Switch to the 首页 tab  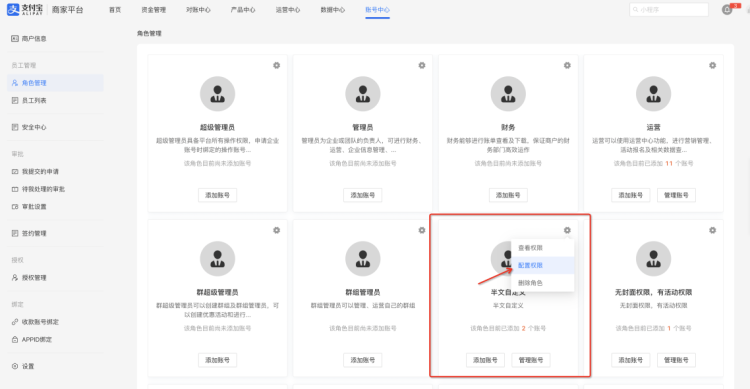click(115, 10)
